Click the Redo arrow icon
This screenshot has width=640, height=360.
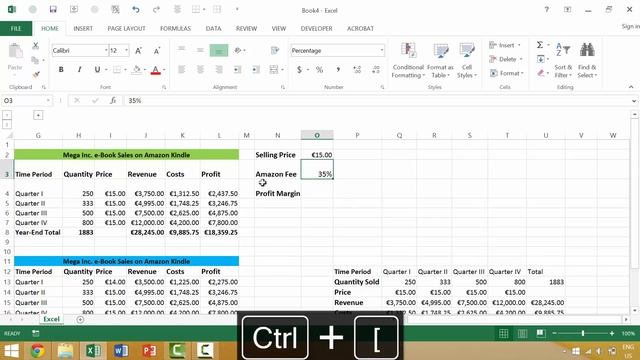(156, 9)
